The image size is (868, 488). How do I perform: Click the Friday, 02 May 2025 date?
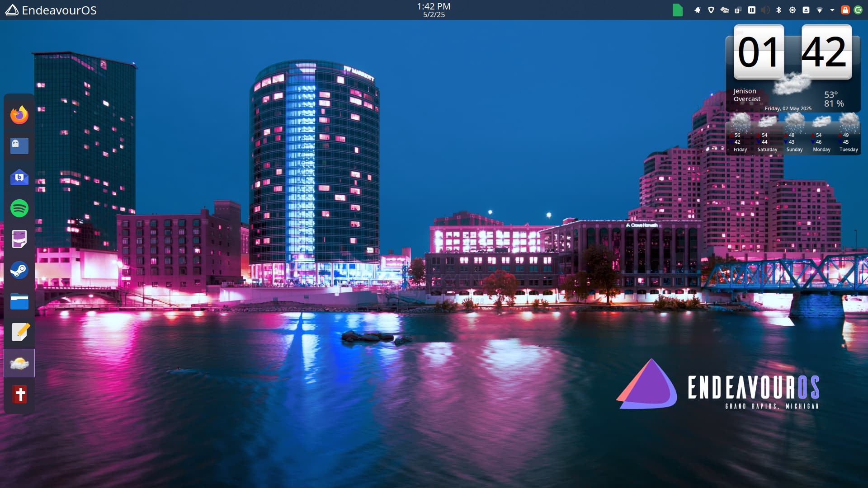click(788, 108)
